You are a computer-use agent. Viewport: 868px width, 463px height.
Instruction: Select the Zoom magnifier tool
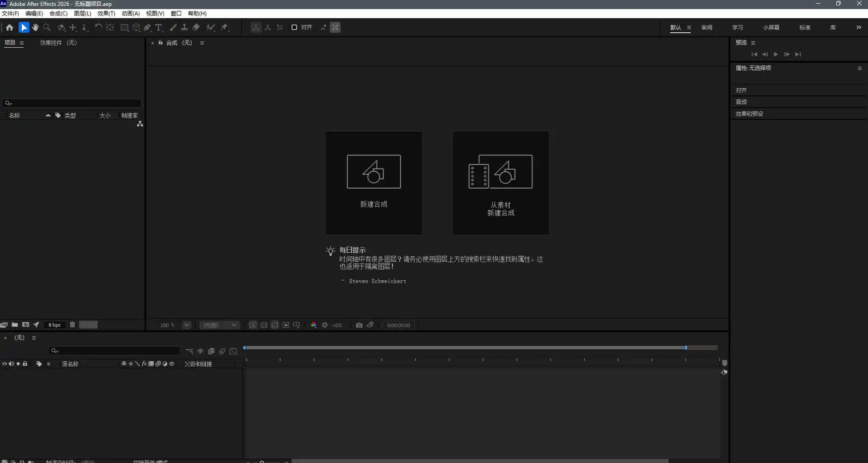coord(47,27)
